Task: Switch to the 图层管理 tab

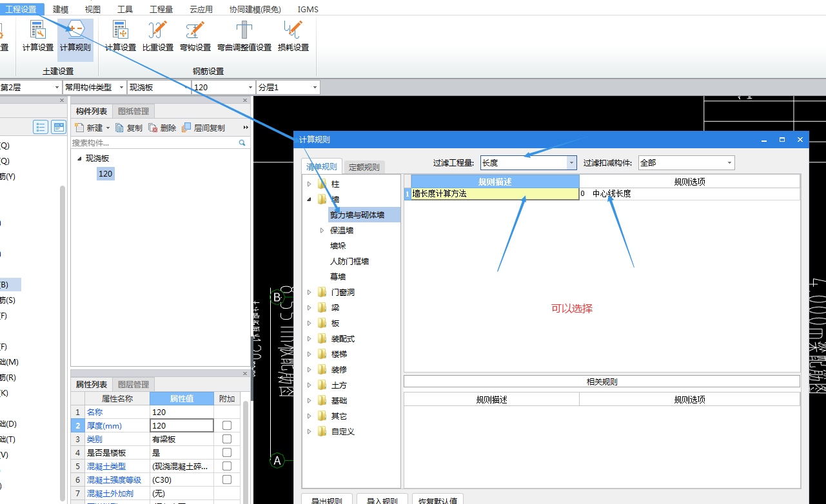Action: click(x=133, y=385)
